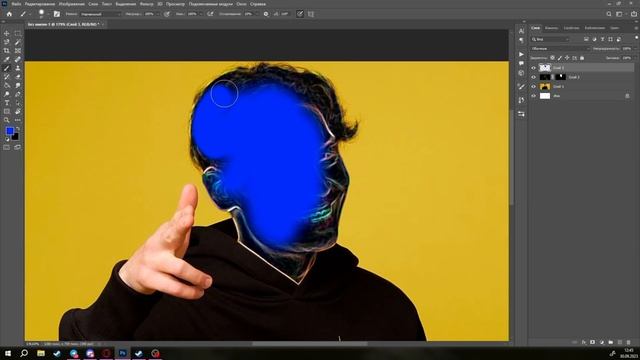Open the Comments panel icon
Image resolution: width=640 pixels, height=360 pixels.
click(x=521, y=63)
